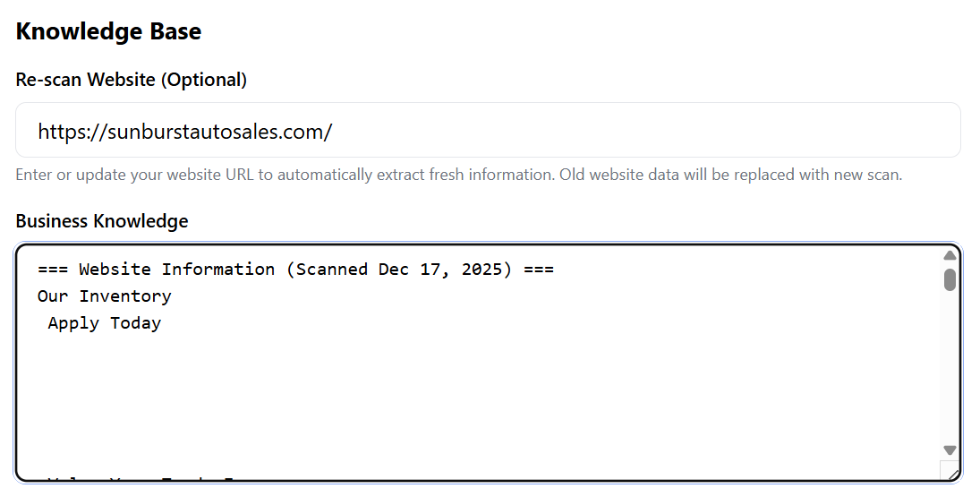Click the "Business Knowledge" label
Screen dimensions: 980x497
pos(102,221)
